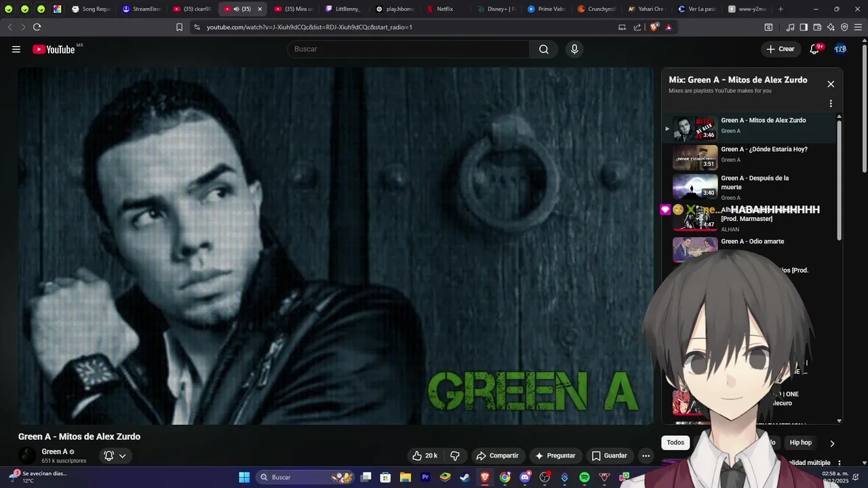868x488 pixels.
Task: Select the Todos filter chip
Action: point(675,443)
